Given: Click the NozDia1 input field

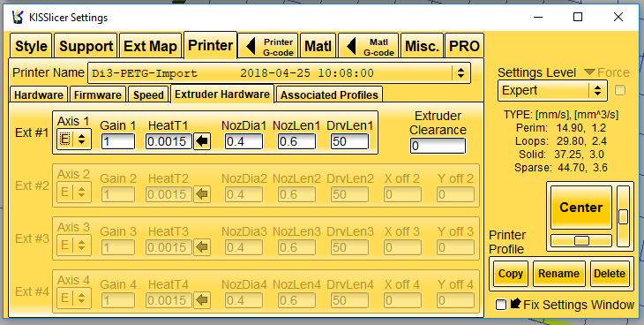Looking at the screenshot, I should pos(244,141).
